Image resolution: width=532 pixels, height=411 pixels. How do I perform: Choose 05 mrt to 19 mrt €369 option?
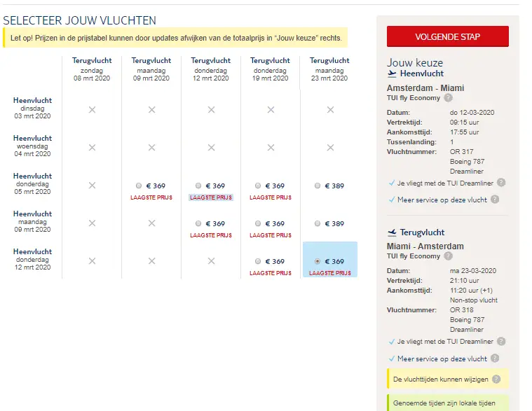tap(258, 186)
